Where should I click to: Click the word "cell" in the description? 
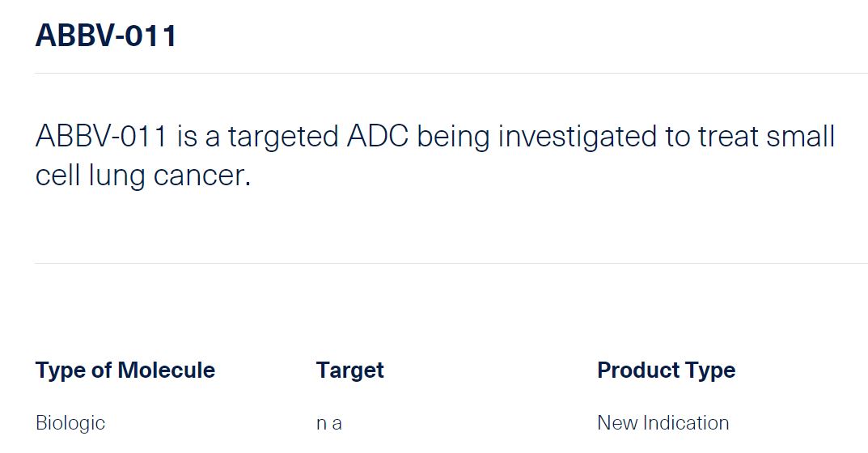56,175
